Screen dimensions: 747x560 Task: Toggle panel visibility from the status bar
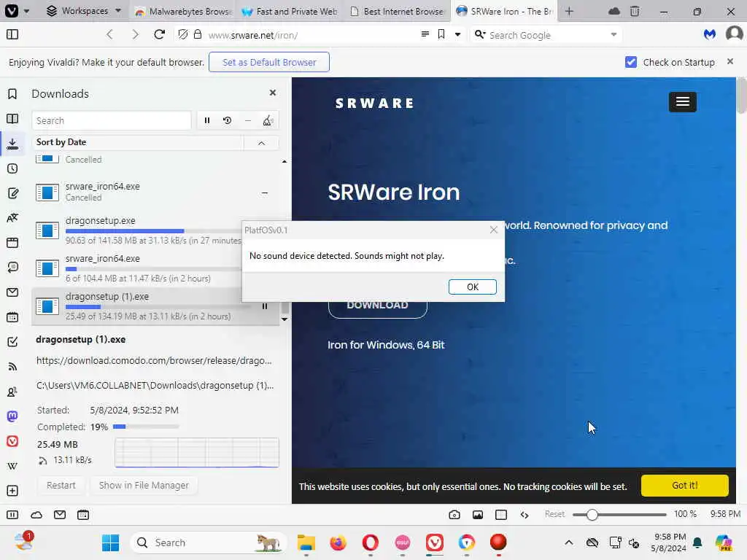pyautogui.click(x=12, y=515)
